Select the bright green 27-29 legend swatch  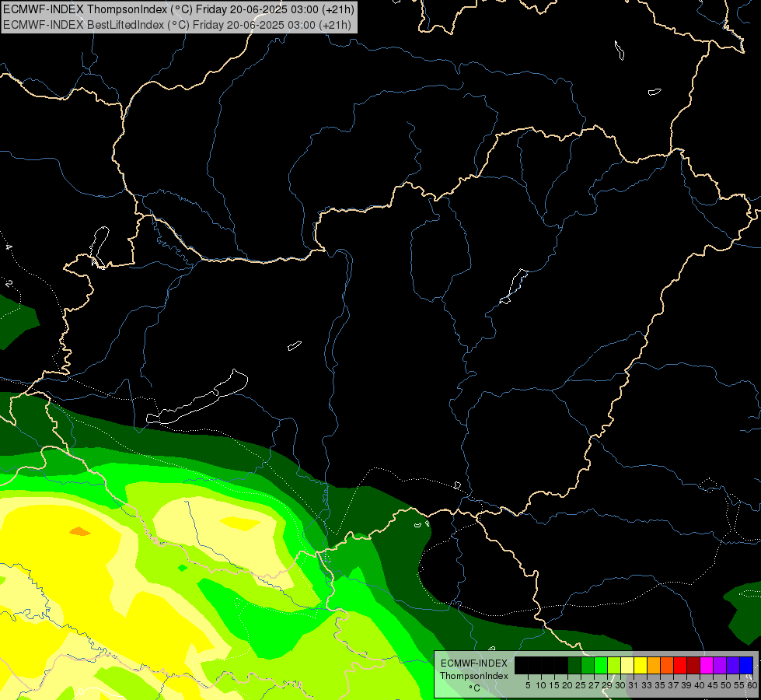[x=602, y=665]
